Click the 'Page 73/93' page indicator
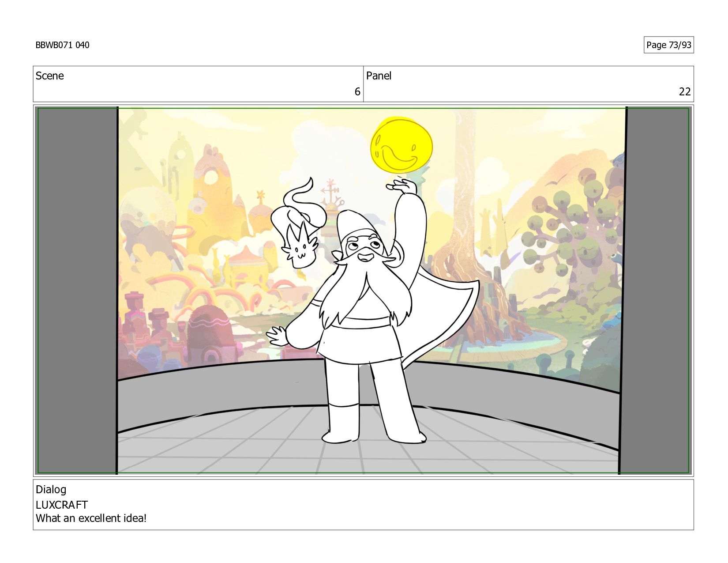This screenshot has height=563, width=728. (x=668, y=45)
